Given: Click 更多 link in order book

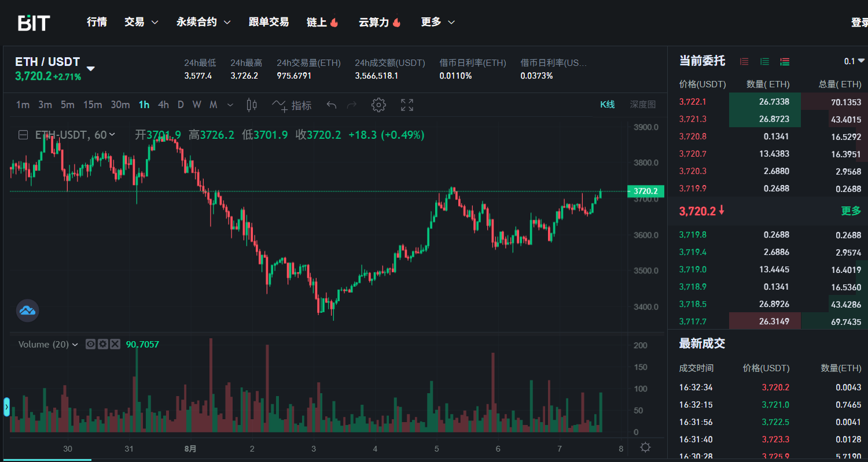Looking at the screenshot, I should pyautogui.click(x=851, y=211).
